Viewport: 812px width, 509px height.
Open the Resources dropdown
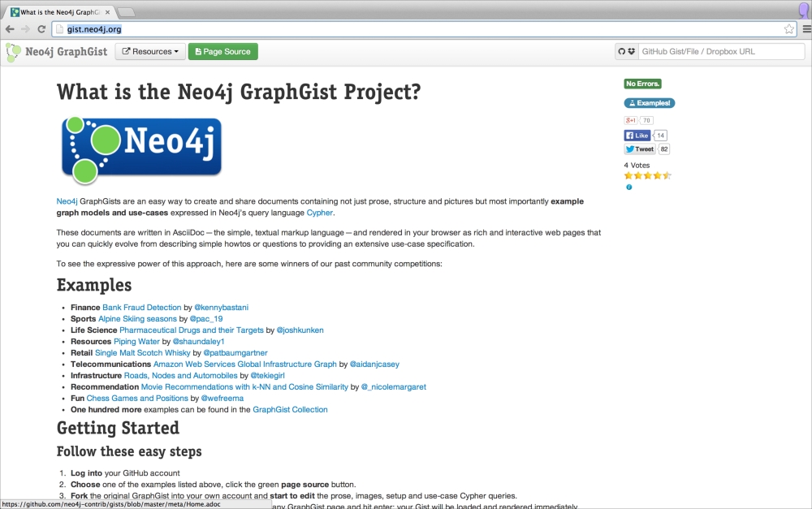[x=150, y=51]
